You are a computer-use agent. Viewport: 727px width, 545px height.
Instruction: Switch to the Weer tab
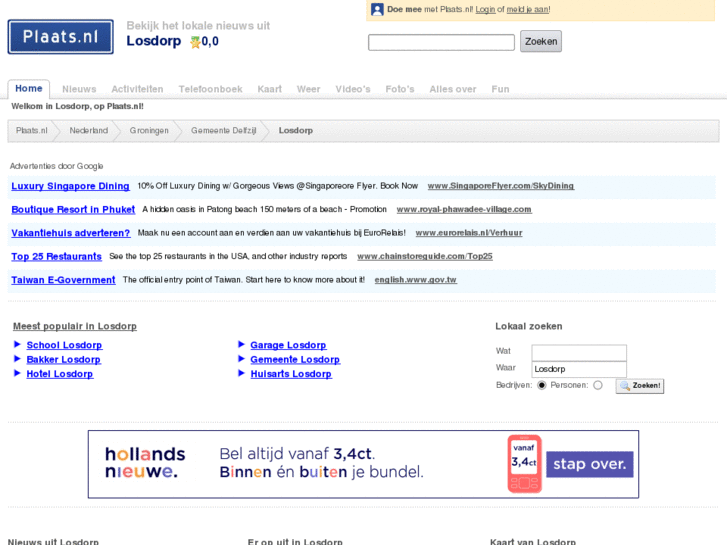pos(308,89)
